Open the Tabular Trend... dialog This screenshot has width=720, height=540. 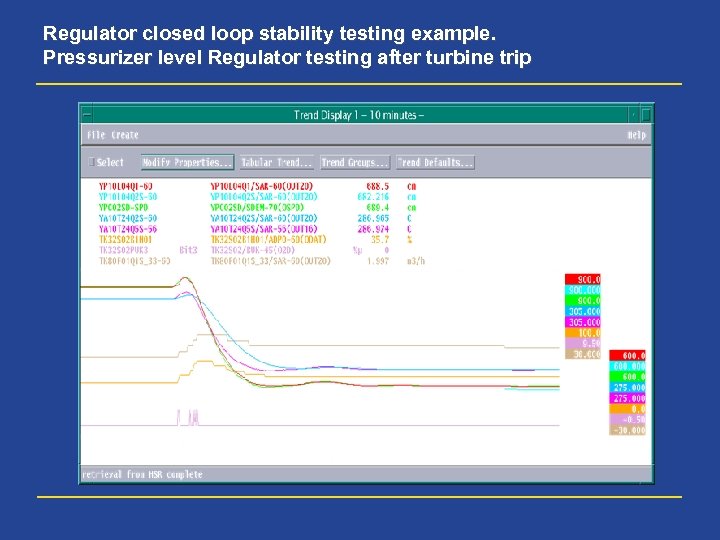pos(277,162)
